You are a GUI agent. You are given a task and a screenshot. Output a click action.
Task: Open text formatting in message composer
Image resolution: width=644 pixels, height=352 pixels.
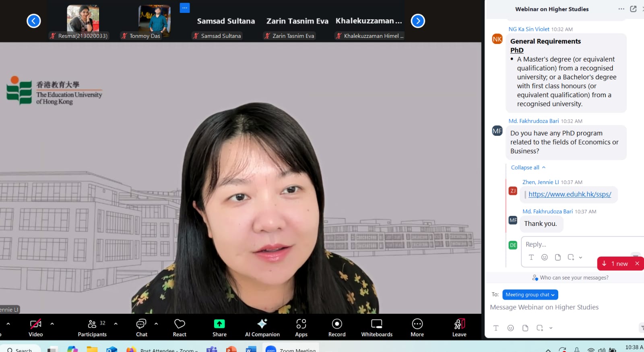(x=496, y=328)
